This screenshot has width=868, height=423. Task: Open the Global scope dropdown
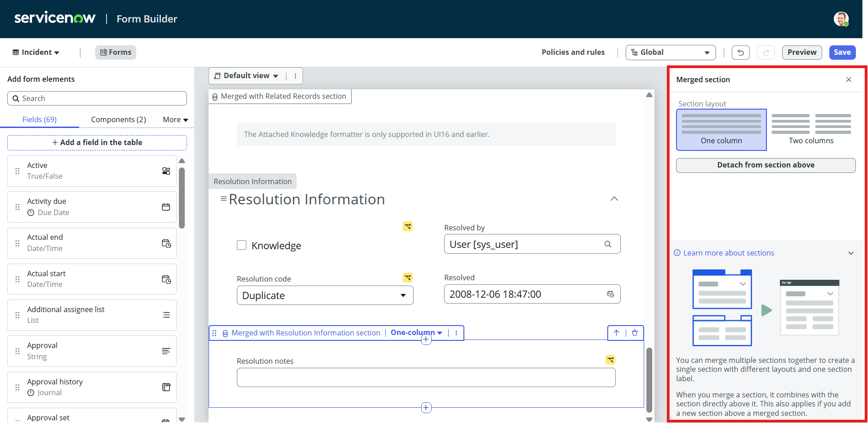tap(670, 53)
